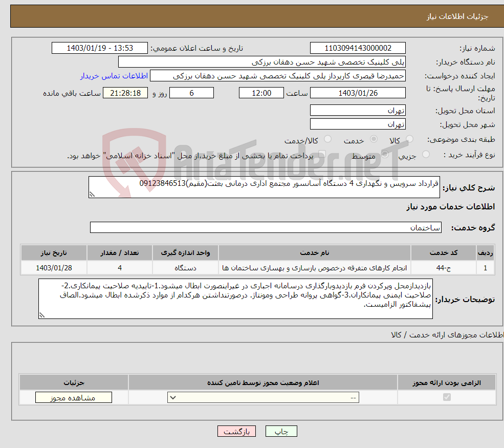Click the واحد اندازه گیری column header

185,253
